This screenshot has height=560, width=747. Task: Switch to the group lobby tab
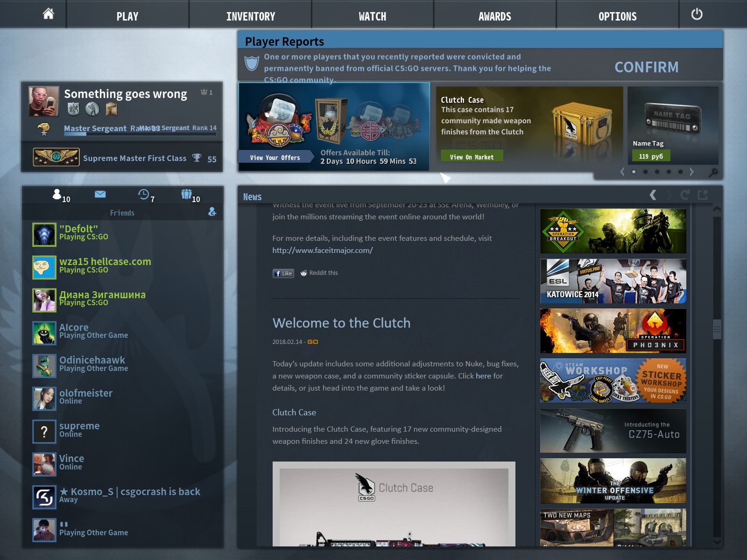[190, 195]
